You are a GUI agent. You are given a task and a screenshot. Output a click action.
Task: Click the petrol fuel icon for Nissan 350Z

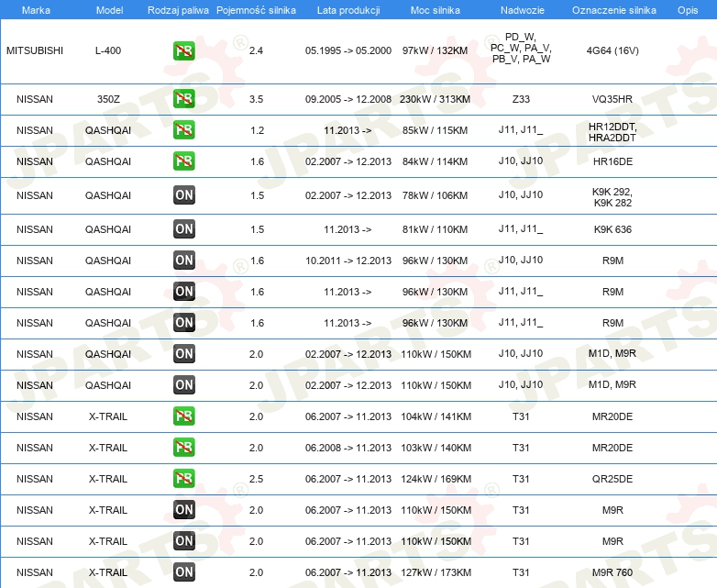[183, 99]
